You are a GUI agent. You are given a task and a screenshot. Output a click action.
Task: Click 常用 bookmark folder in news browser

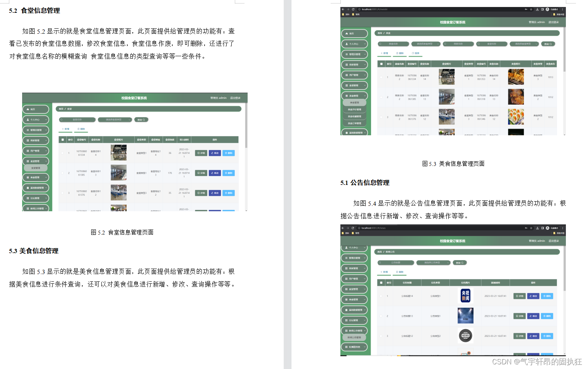pyautogui.click(x=356, y=233)
